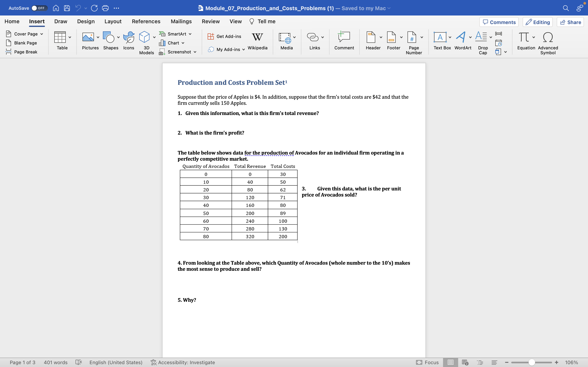The width and height of the screenshot is (588, 367).
Task: Open the References ribbon tab
Action: [146, 21]
